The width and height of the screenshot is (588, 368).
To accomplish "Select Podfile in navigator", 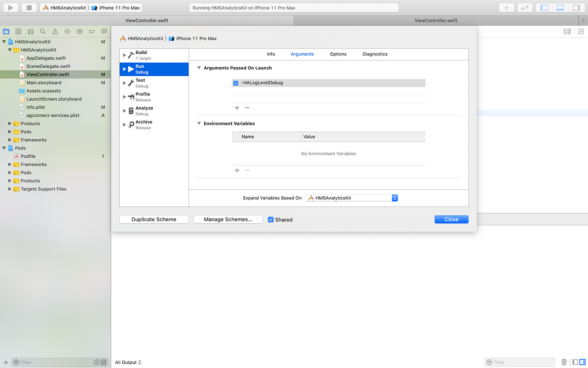I will pyautogui.click(x=28, y=156).
